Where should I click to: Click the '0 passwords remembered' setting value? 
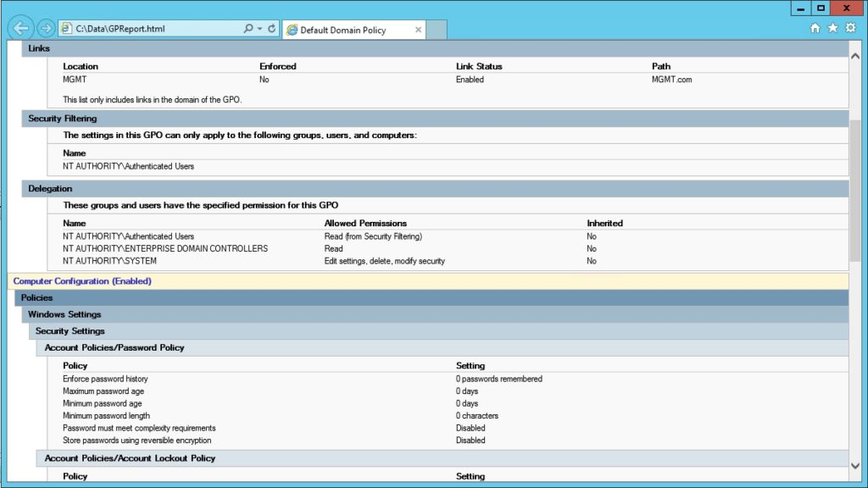[x=498, y=379]
